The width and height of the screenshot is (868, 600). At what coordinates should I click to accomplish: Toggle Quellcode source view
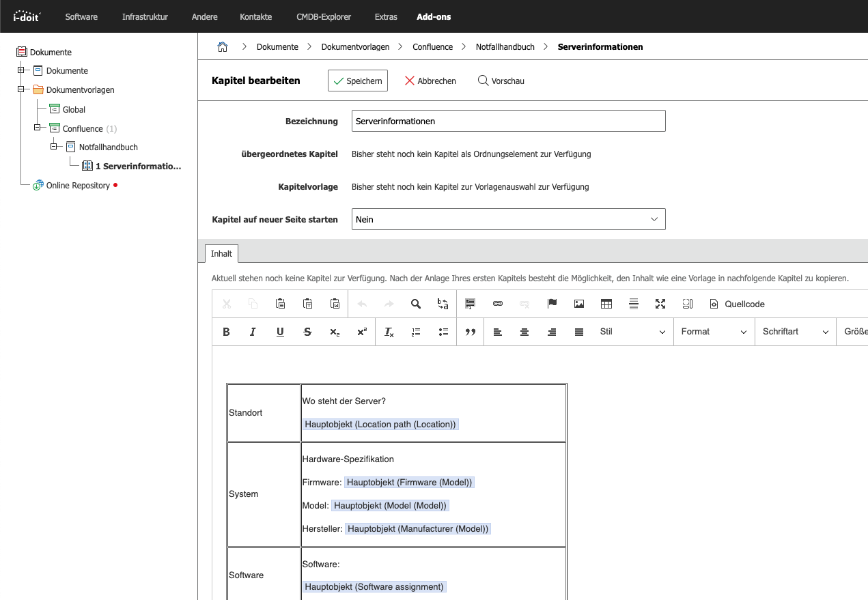738,304
